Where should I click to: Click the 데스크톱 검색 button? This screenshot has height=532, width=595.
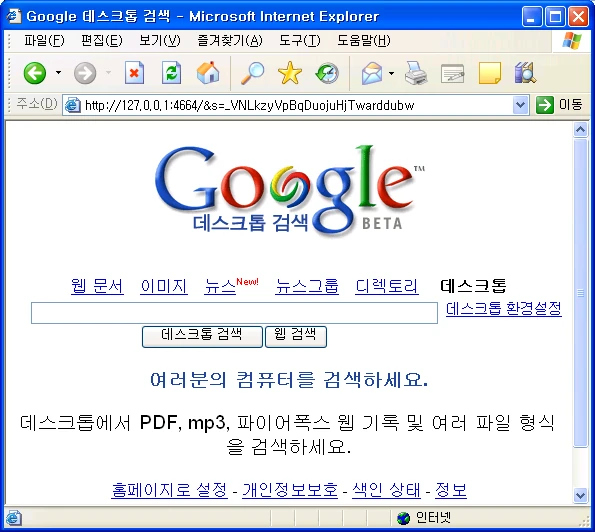point(202,336)
